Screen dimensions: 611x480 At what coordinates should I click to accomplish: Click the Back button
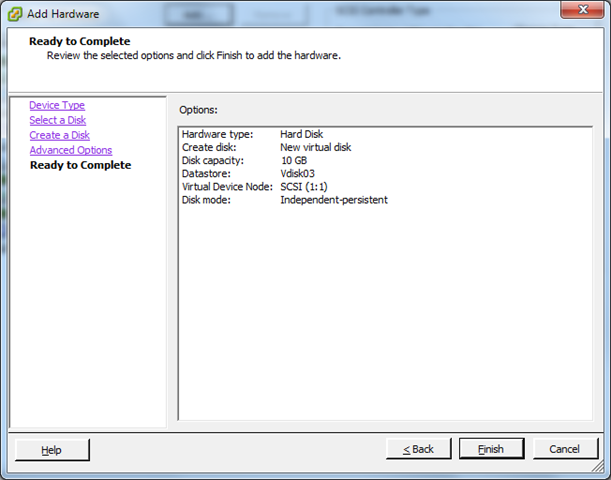418,449
